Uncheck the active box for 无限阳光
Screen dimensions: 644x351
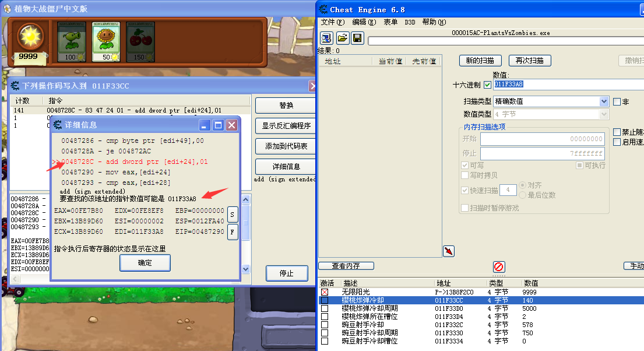click(x=325, y=292)
